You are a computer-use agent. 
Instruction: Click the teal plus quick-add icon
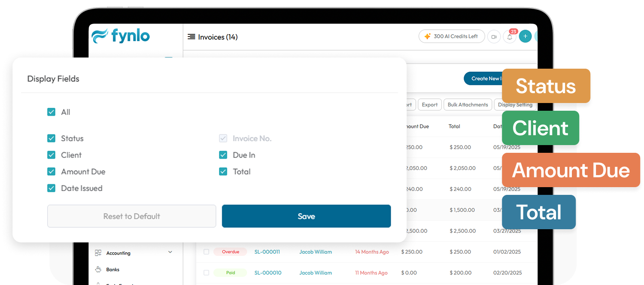[525, 36]
